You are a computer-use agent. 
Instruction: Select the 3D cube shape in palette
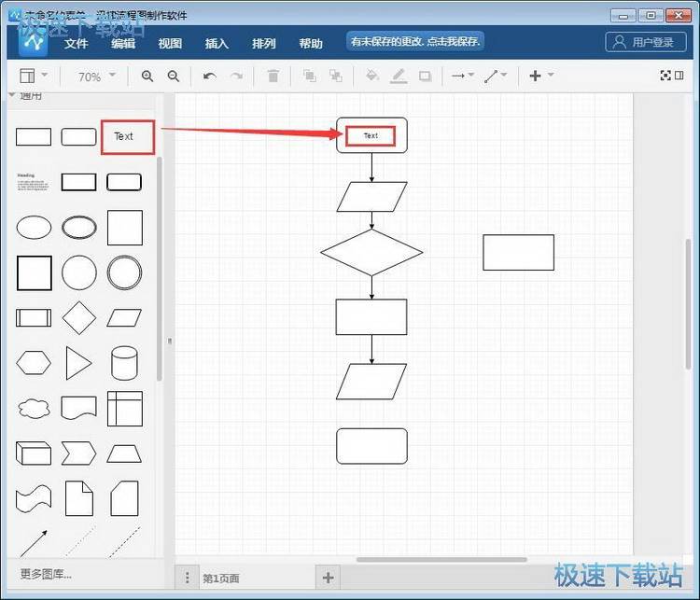click(x=34, y=453)
